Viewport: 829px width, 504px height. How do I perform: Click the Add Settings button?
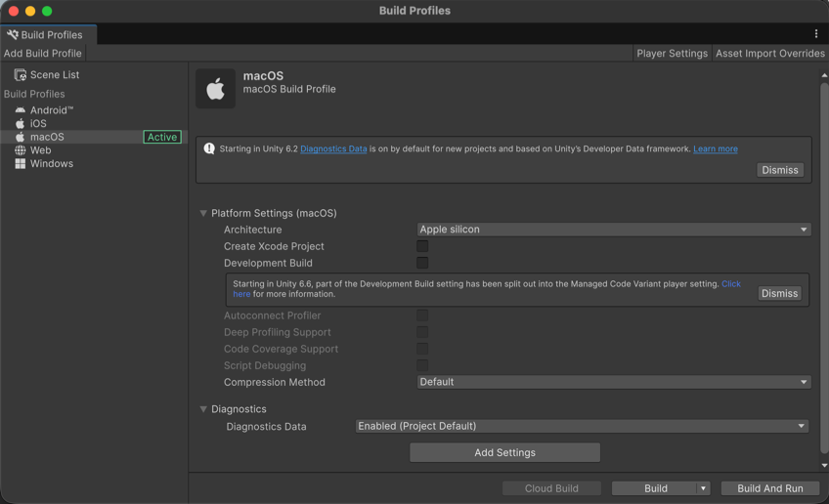(x=504, y=453)
